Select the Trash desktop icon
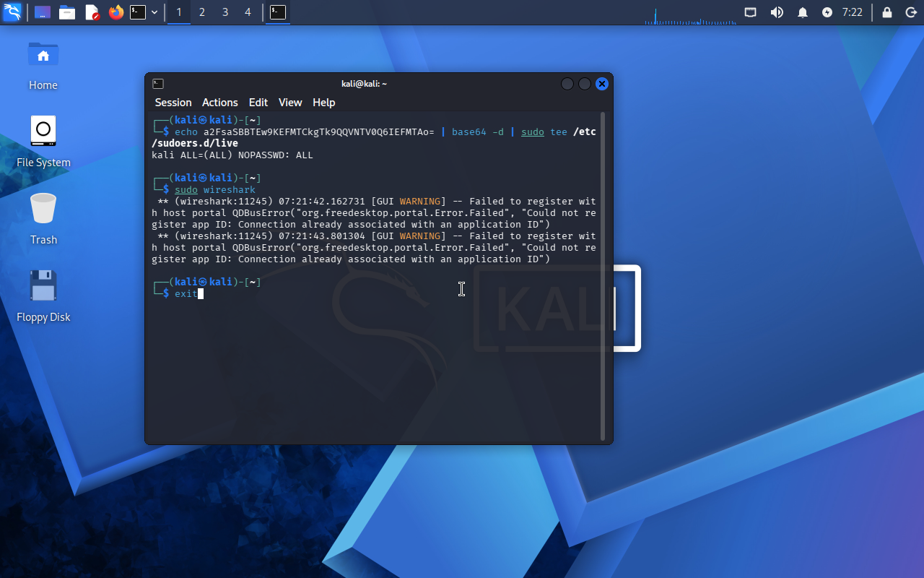 pos(43,219)
